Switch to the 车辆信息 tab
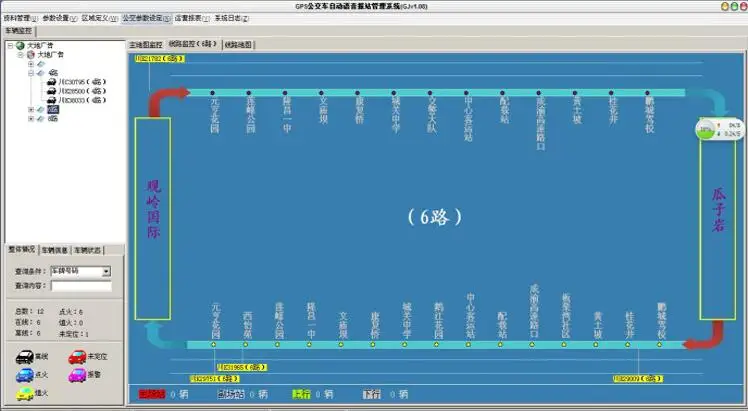Screen dimensions: 748x411 tap(55, 250)
